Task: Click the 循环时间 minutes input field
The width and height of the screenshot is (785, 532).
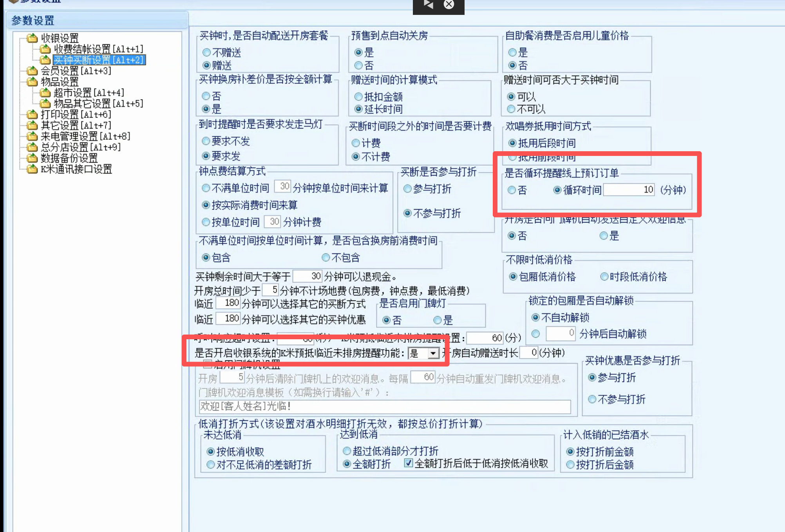Action: [629, 190]
